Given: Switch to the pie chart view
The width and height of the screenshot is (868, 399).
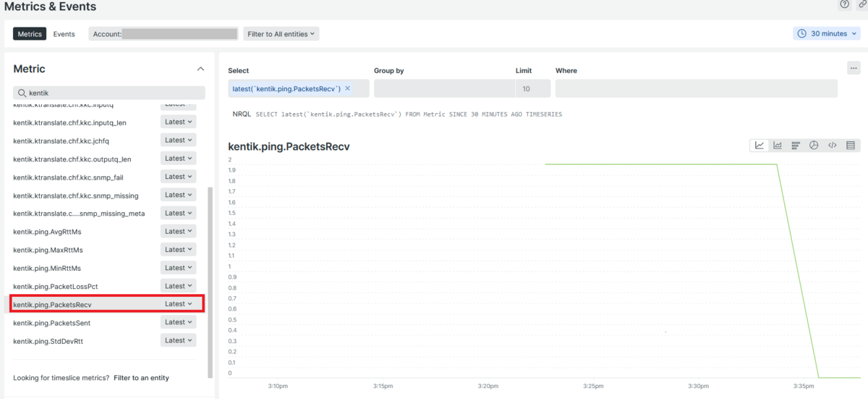Looking at the screenshot, I should 814,146.
